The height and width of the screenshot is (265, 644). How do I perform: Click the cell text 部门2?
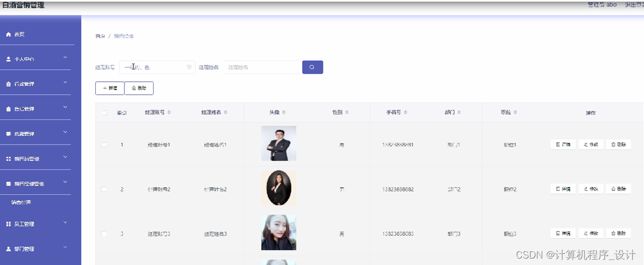[454, 189]
